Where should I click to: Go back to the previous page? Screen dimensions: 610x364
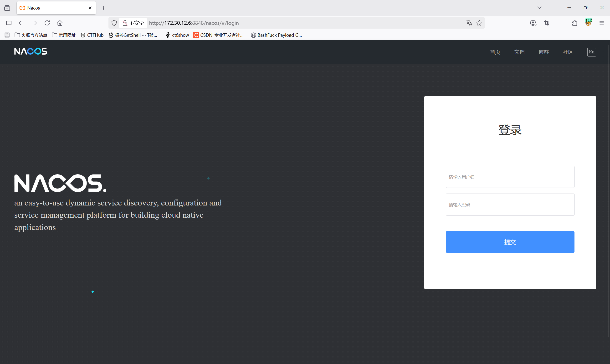[22, 23]
